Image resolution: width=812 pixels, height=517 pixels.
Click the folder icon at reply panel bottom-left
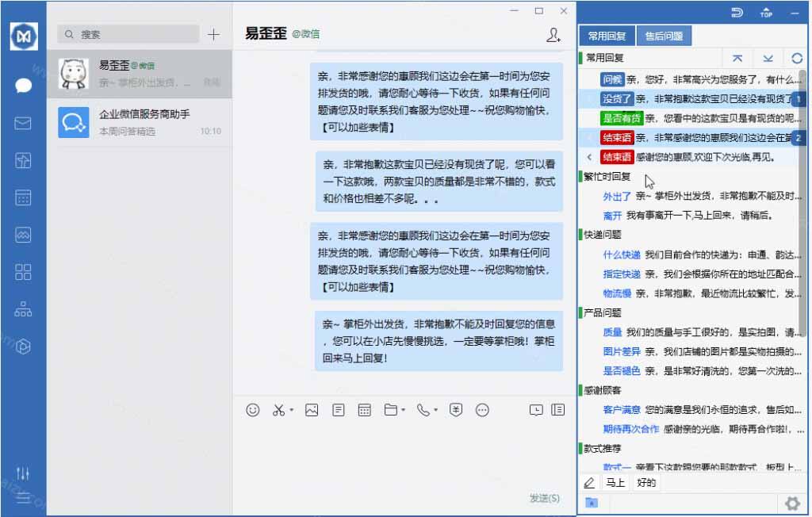(x=592, y=503)
